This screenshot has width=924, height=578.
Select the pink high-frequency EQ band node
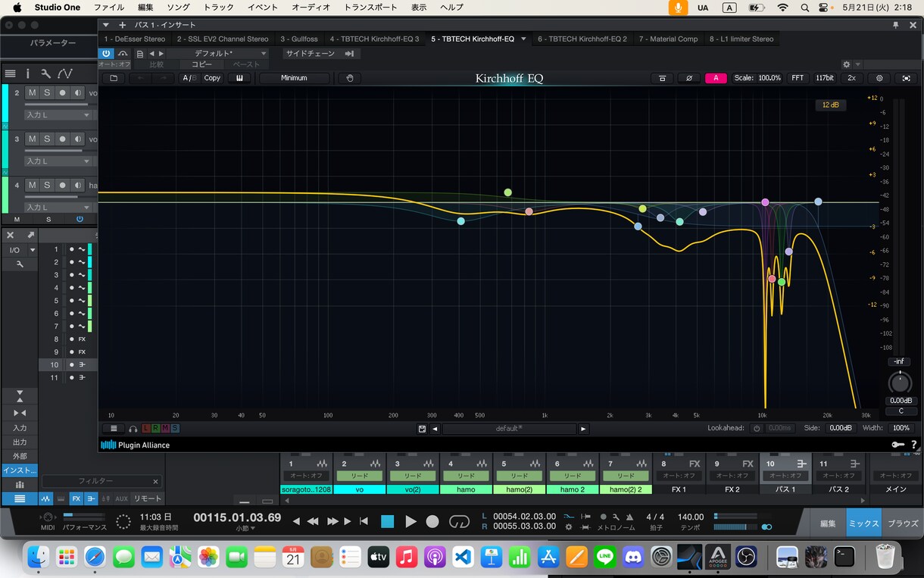[x=765, y=202]
